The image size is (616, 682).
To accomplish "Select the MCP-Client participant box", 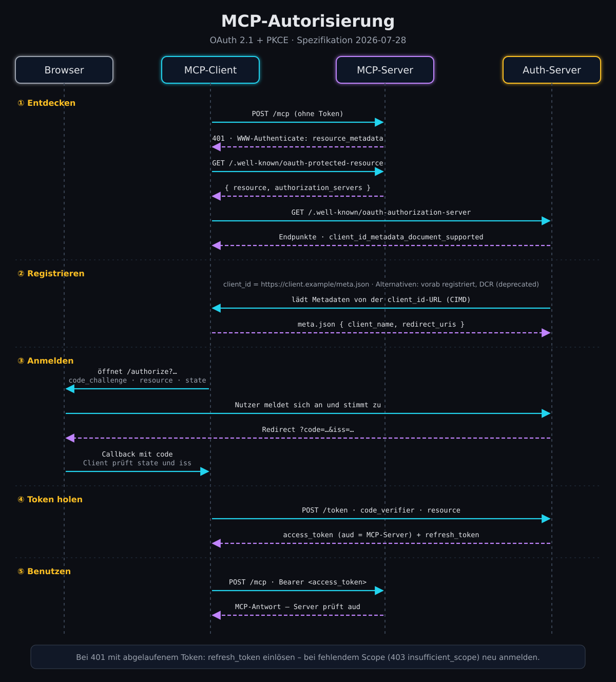I will (210, 70).
